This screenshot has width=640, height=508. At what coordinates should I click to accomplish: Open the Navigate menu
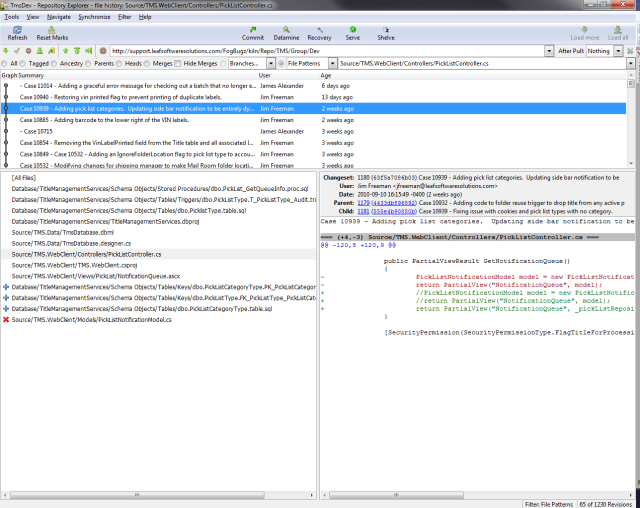tap(58, 17)
